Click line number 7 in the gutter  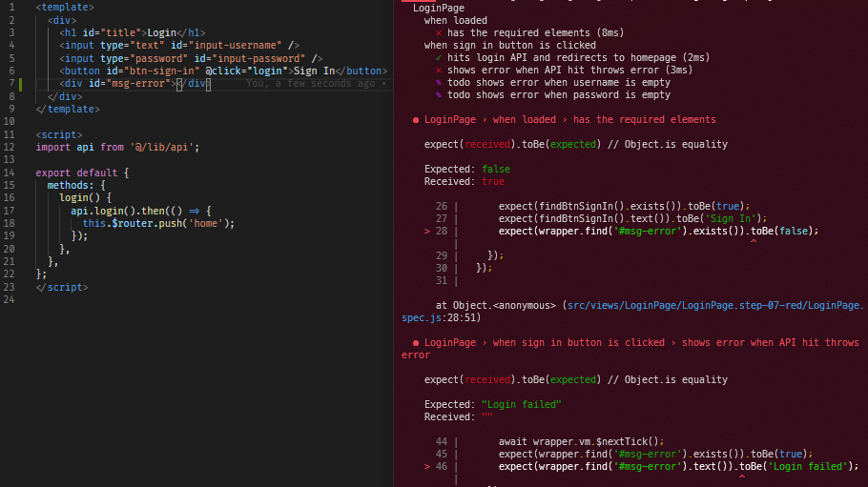pyautogui.click(x=11, y=84)
